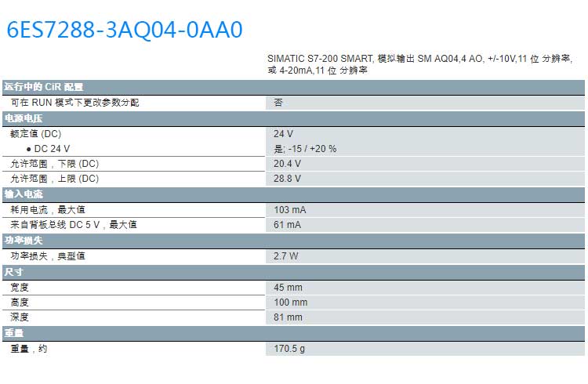Click the 高度 row label
Viewport: 588px width, 384px height.
20,302
